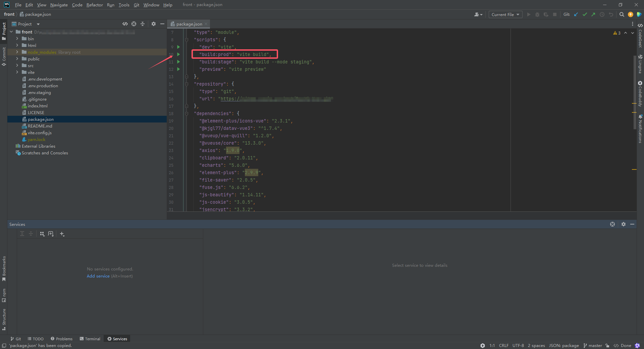The width and height of the screenshot is (644, 349).
Task: Click the Git commit checkmark icon
Action: (585, 14)
